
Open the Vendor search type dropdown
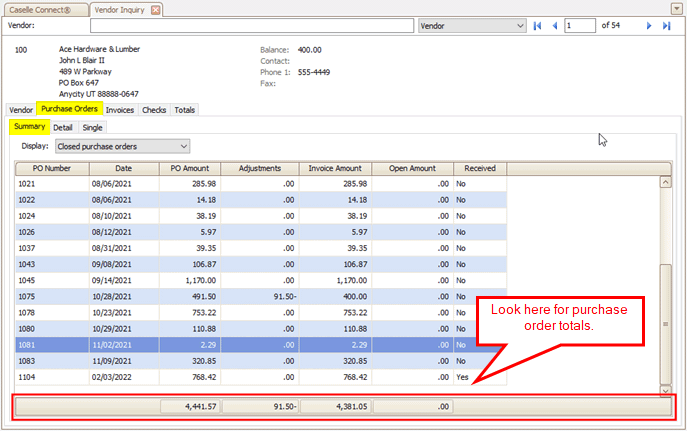pos(519,25)
